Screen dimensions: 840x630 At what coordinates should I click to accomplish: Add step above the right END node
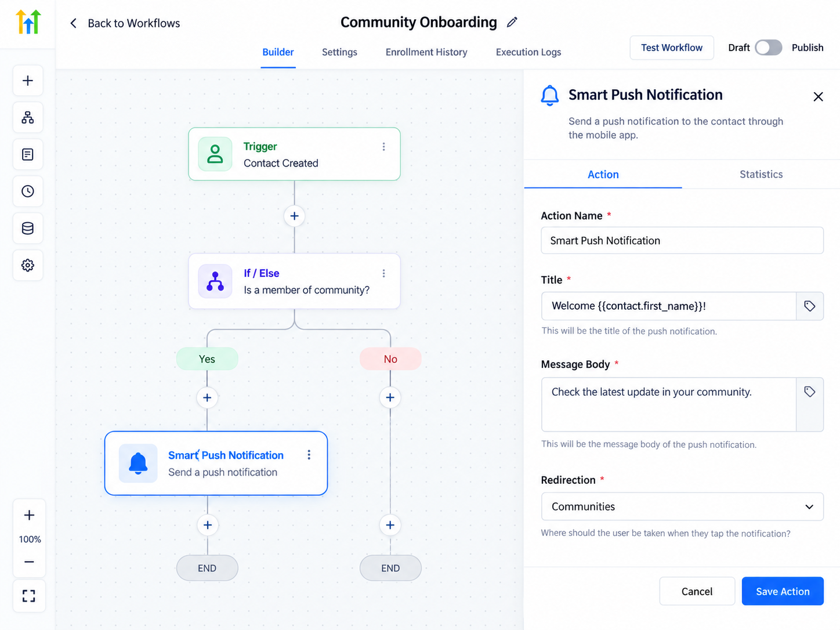(x=390, y=525)
